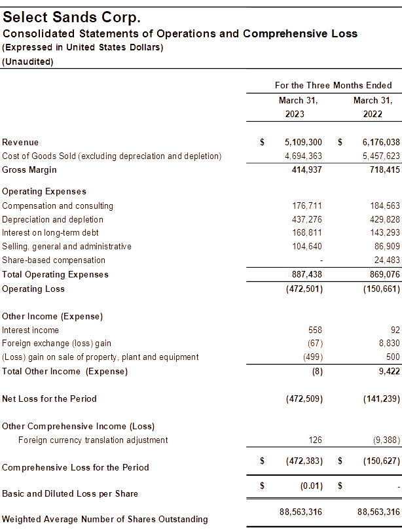Click interest value 168,811
Image resolution: width=402 pixels, height=532 pixels.
[x=307, y=233]
